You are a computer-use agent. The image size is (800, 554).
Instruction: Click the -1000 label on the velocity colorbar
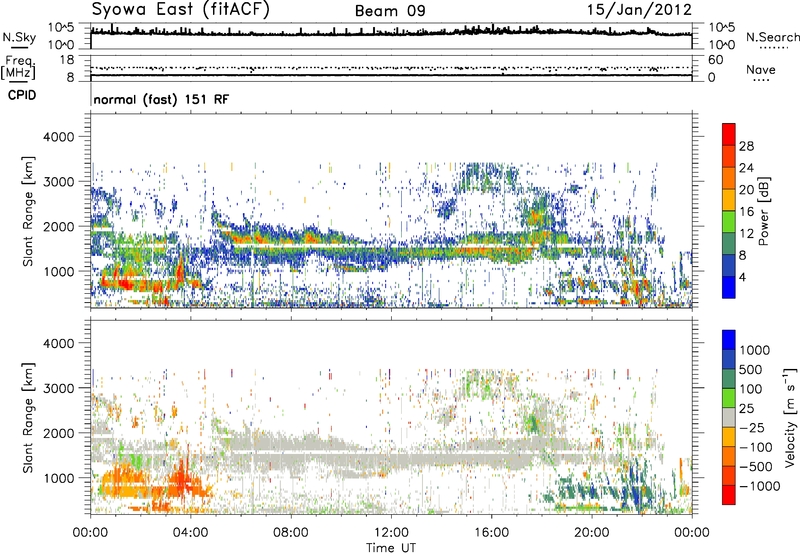tap(759, 486)
